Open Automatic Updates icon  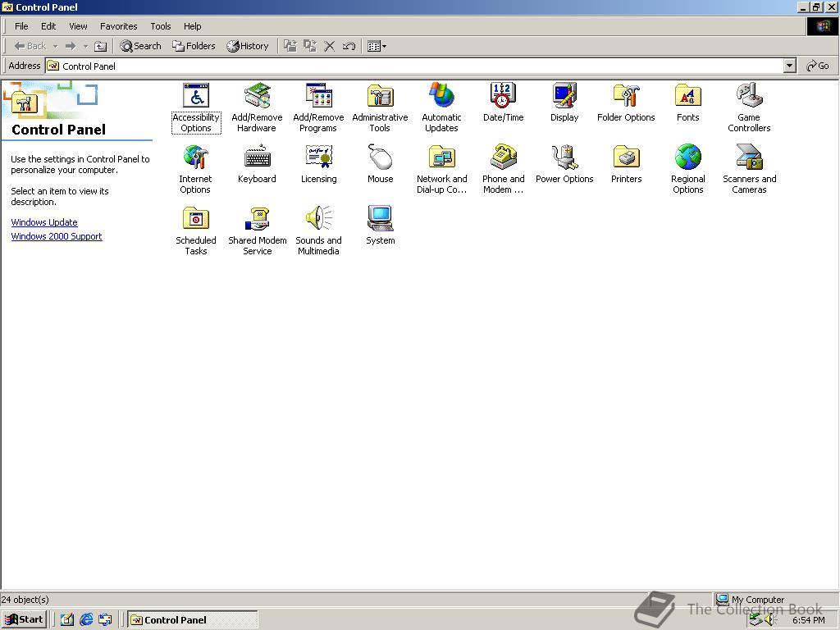[441, 107]
